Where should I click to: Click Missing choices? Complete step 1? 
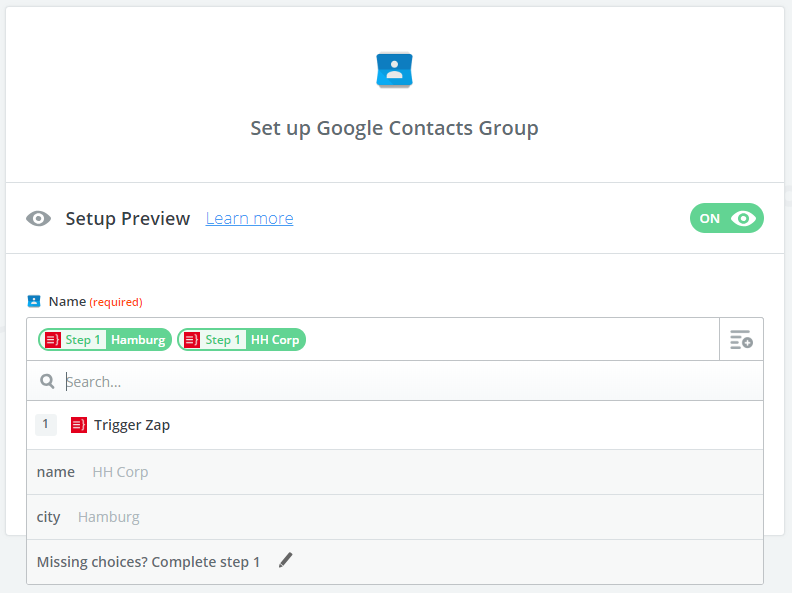point(148,562)
